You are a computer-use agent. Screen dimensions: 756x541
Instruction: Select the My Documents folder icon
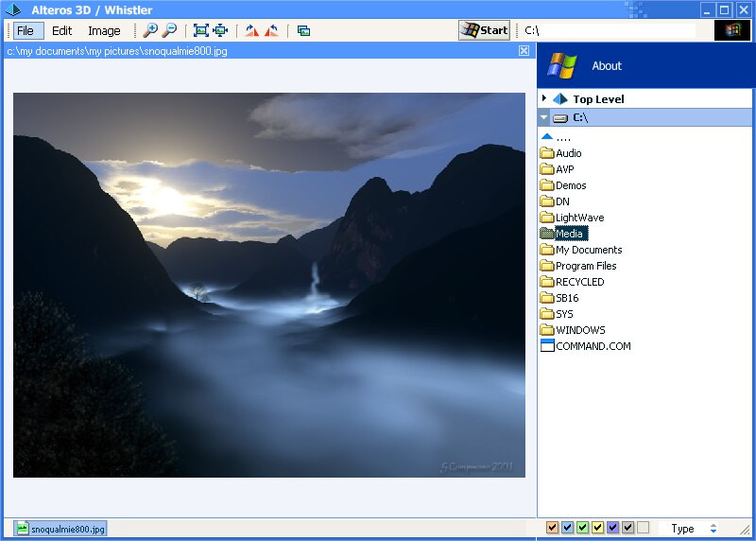pos(547,250)
